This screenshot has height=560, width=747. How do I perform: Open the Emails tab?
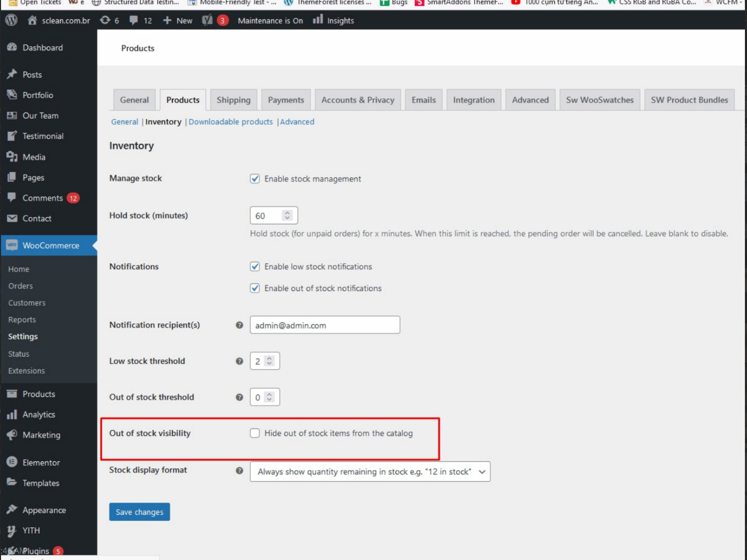(424, 100)
